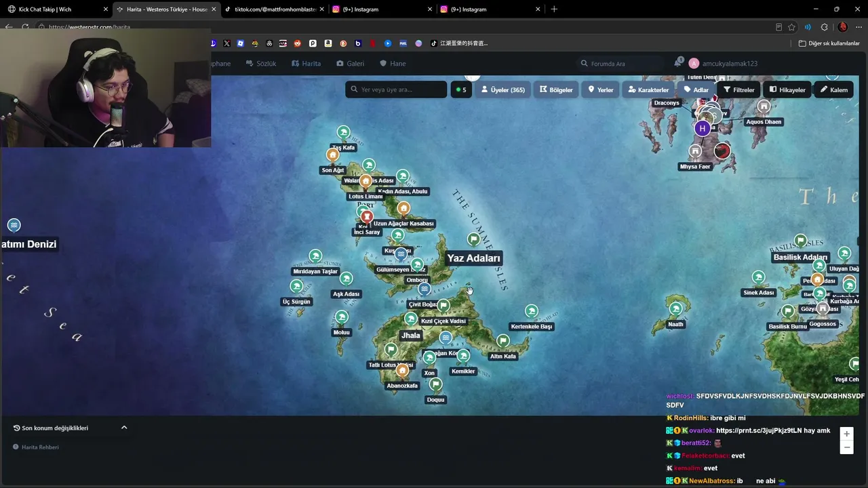Open the Yaz Adaları flag marker
This screenshot has width=868, height=488.
pyautogui.click(x=473, y=239)
